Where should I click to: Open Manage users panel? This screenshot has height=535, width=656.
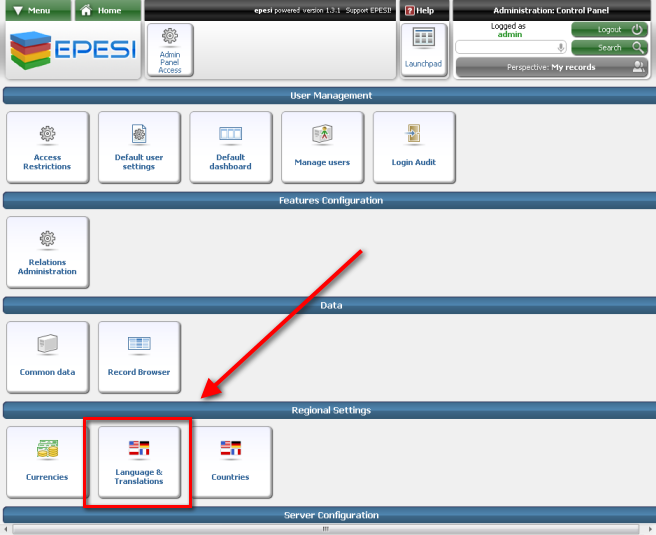(x=323, y=147)
